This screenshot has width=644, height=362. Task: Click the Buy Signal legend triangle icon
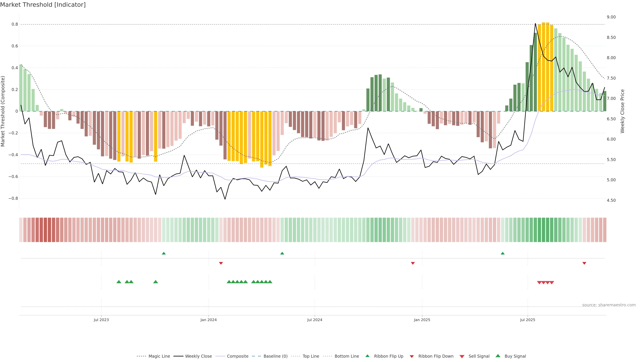coord(498,356)
